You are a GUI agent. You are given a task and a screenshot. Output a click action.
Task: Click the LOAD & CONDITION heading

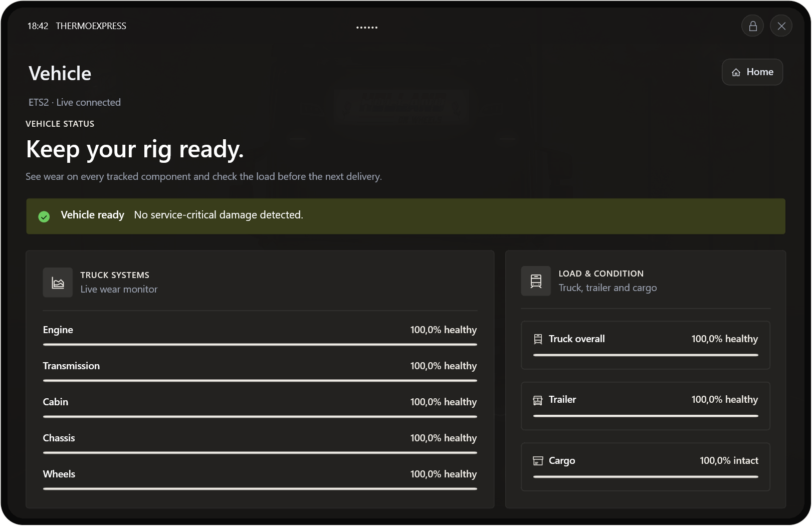coord(601,274)
